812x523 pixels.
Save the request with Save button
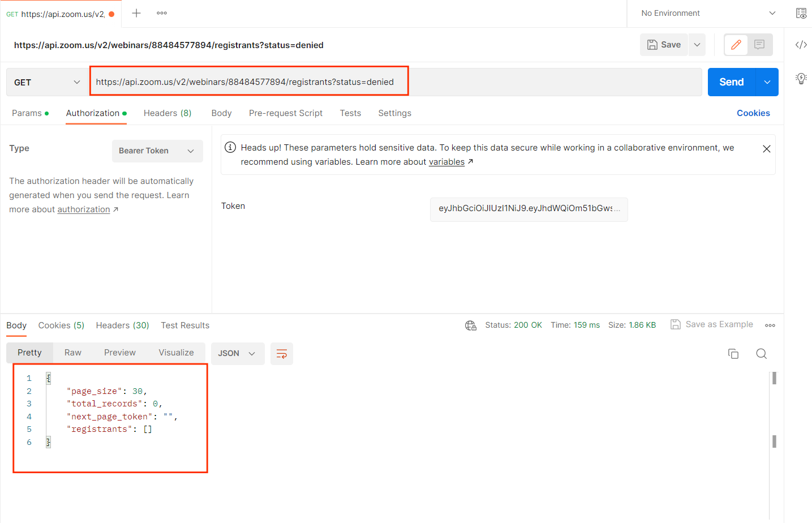664,45
